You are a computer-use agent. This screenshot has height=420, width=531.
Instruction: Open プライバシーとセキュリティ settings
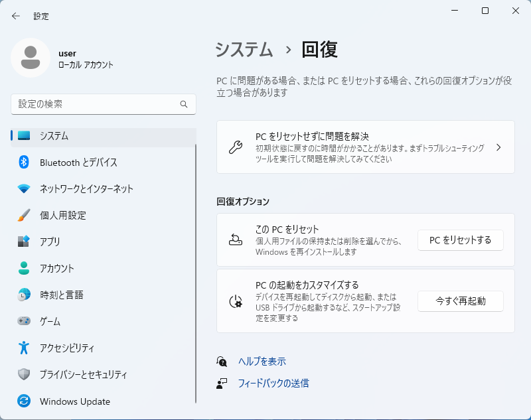click(x=104, y=374)
